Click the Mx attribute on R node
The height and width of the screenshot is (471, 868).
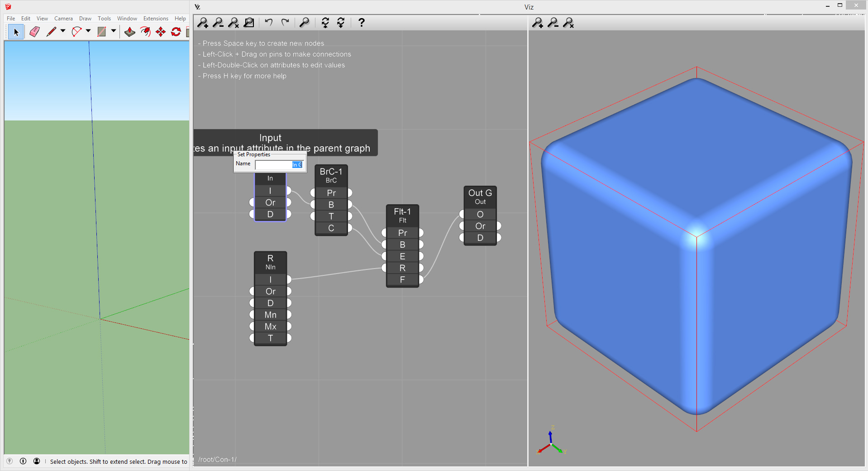click(271, 327)
